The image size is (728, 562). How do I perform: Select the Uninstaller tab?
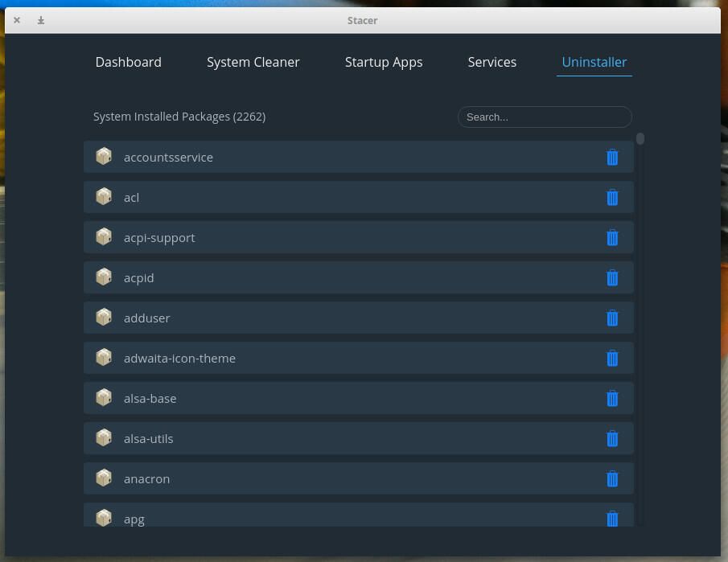pyautogui.click(x=594, y=62)
